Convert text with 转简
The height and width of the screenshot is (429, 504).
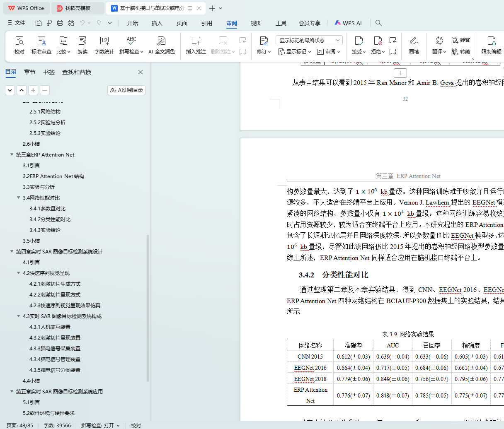tap(461, 52)
